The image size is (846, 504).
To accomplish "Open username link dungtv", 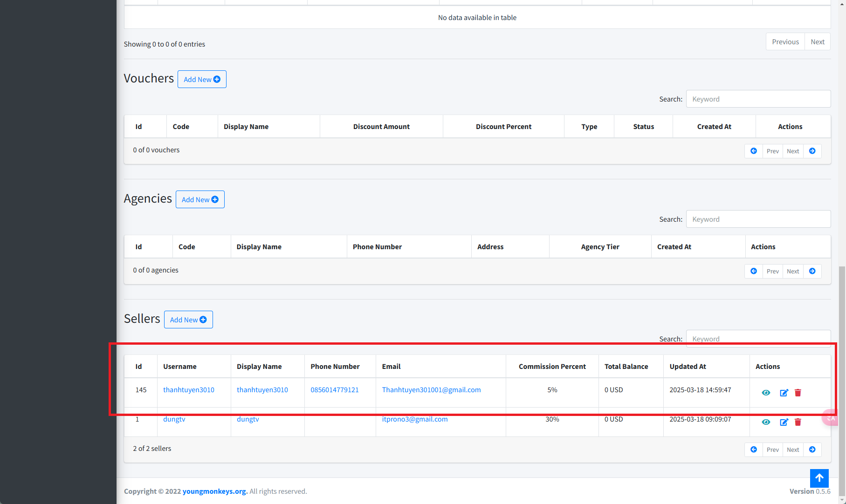I will (174, 419).
